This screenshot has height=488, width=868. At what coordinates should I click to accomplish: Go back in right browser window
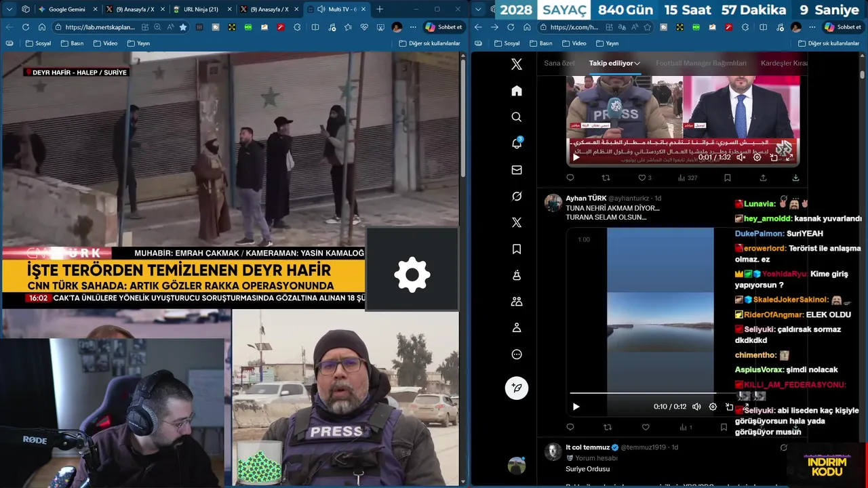[x=478, y=27]
